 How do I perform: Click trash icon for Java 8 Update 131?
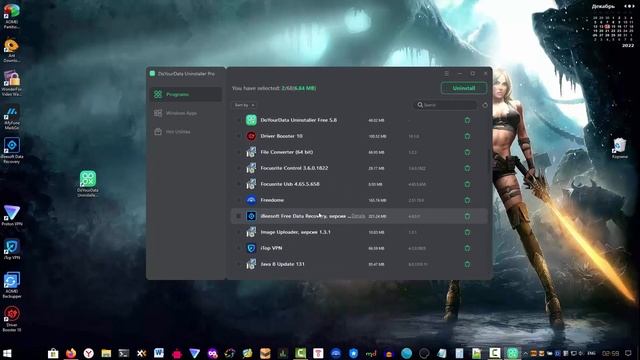467,264
